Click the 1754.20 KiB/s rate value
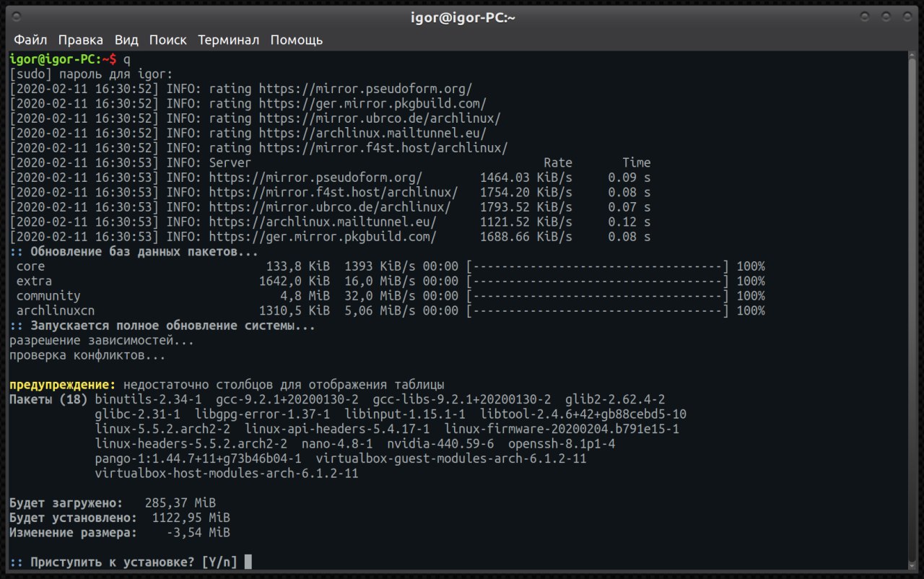The height and width of the screenshot is (579, 924). [x=526, y=193]
